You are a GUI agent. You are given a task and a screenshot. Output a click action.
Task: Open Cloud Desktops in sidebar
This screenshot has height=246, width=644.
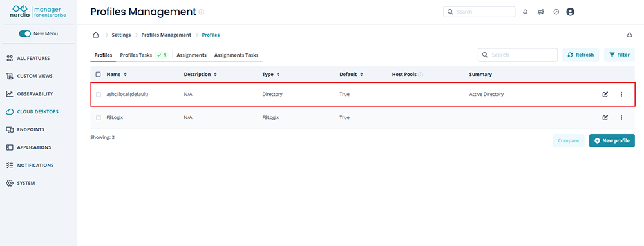32,111
